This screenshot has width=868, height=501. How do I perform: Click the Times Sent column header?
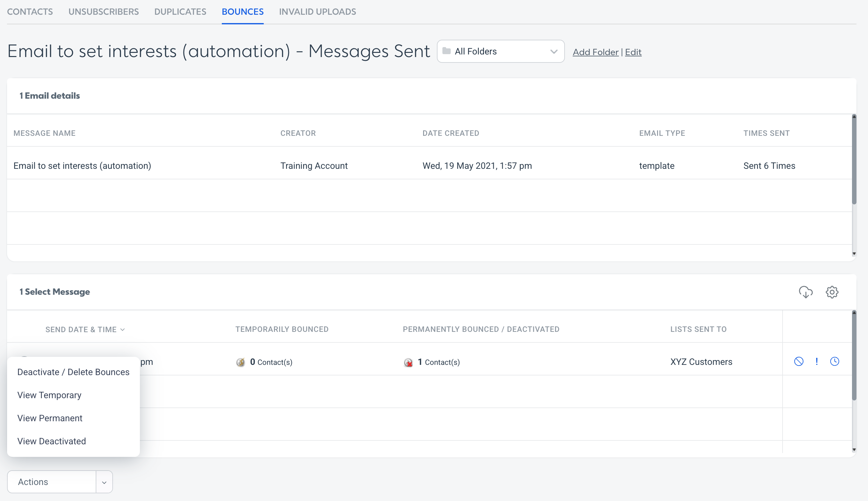(x=766, y=134)
